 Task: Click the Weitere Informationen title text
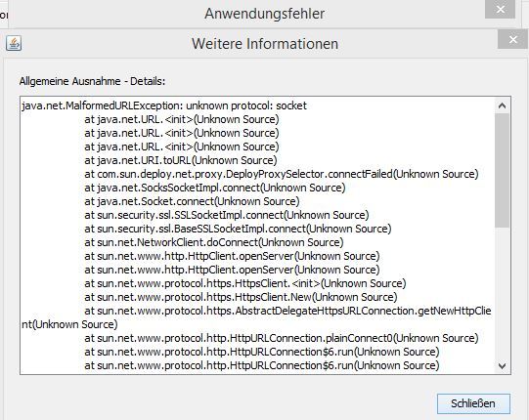coord(265,44)
